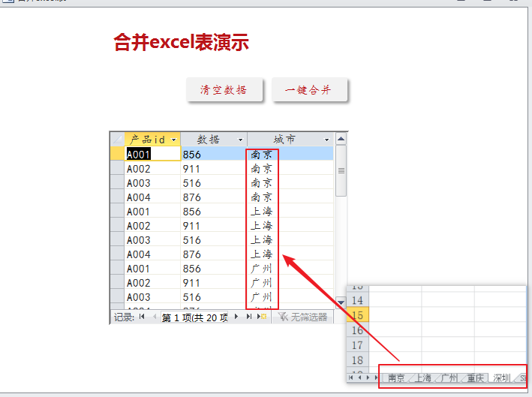
Task: Click the 合并excel表演示 title
Action: pos(181,43)
